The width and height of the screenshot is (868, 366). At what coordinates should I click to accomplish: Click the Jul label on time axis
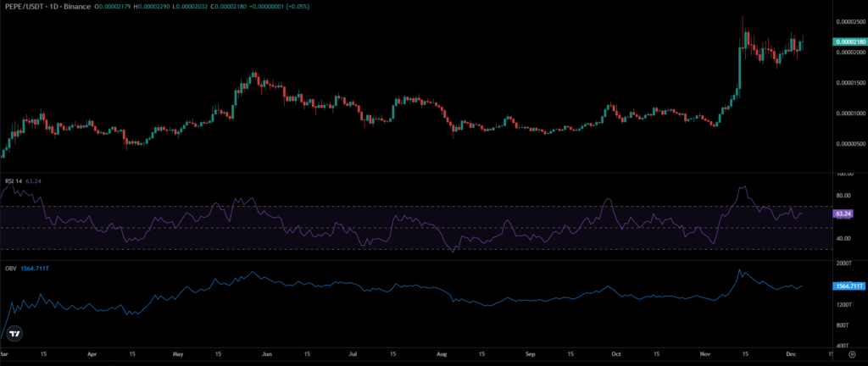point(352,352)
